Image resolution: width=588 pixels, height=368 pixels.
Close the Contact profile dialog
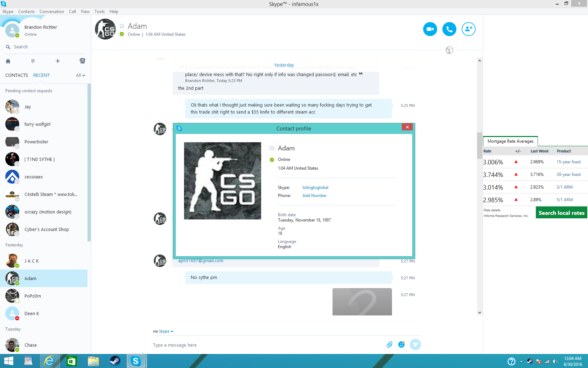(x=407, y=127)
